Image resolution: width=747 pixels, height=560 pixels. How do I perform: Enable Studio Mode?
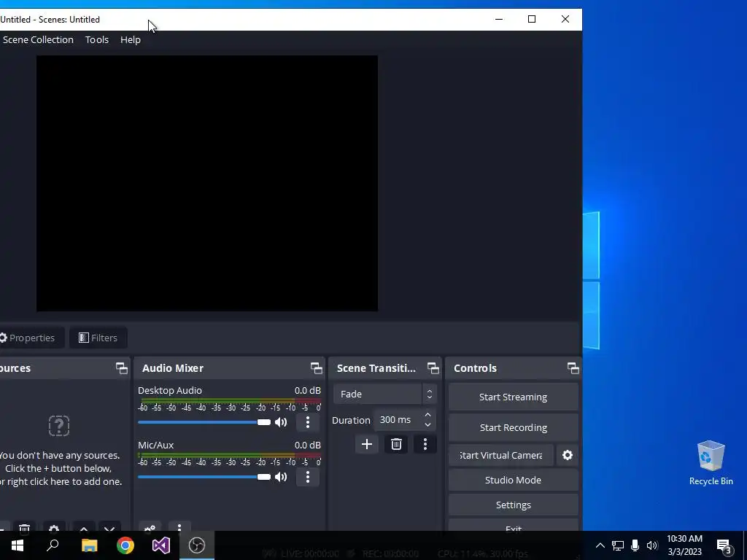(x=513, y=480)
